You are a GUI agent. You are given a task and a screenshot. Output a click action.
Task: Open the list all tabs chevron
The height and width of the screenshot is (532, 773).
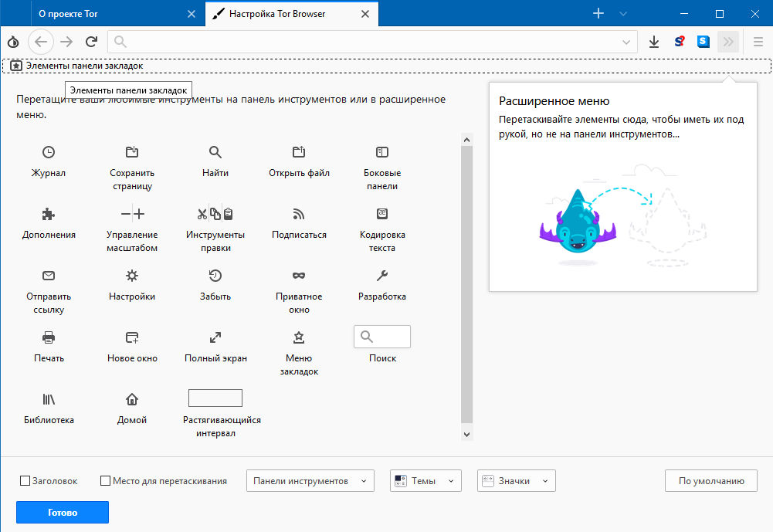tap(623, 14)
